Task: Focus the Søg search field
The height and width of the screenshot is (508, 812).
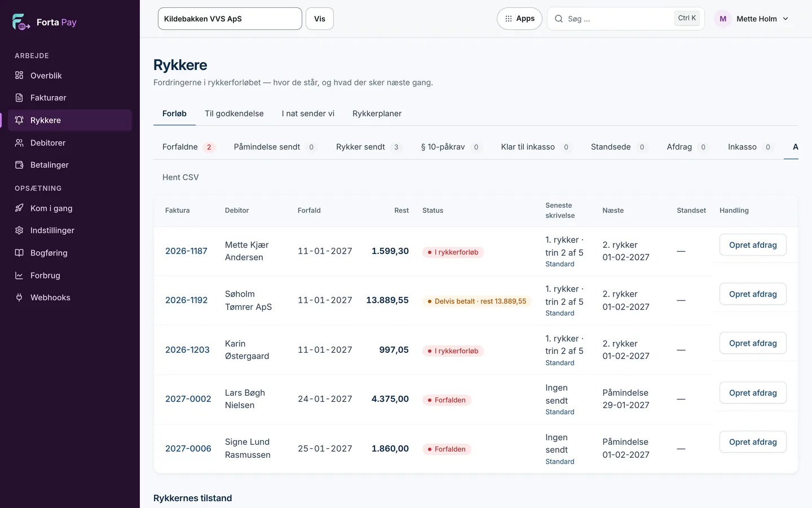Action: click(x=626, y=19)
